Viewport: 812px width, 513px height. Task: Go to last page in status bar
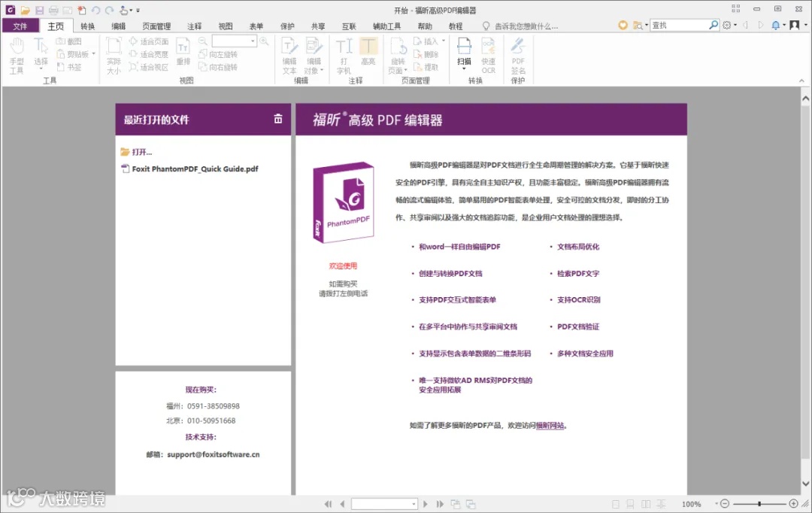440,504
